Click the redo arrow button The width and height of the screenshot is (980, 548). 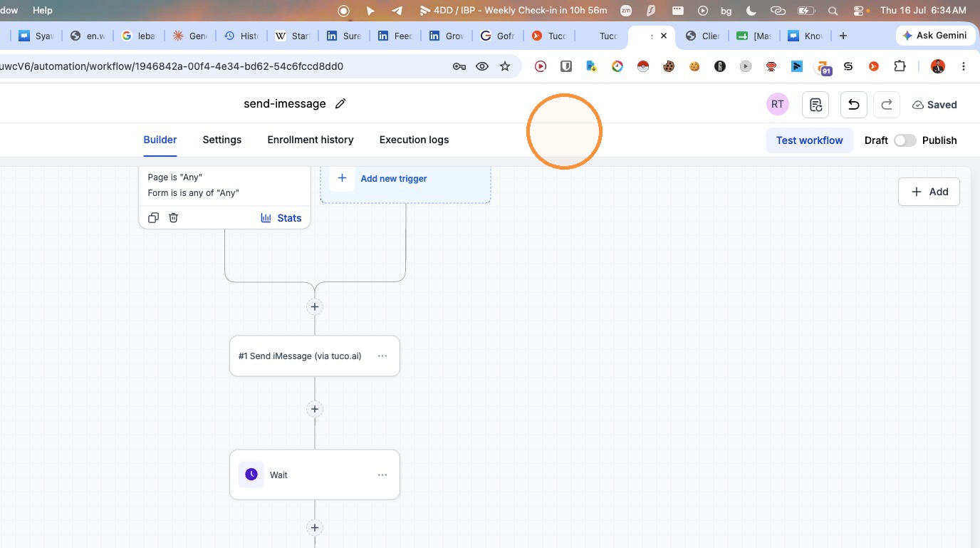click(x=887, y=105)
